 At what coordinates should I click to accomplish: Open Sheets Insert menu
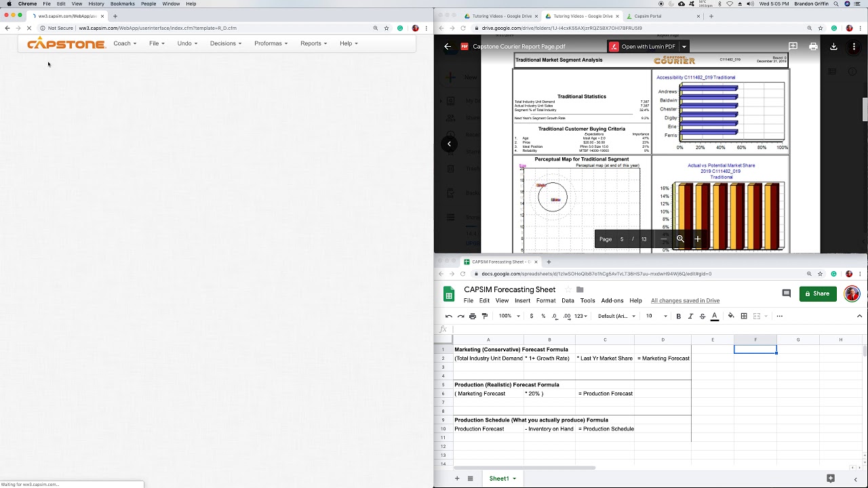[x=522, y=300]
